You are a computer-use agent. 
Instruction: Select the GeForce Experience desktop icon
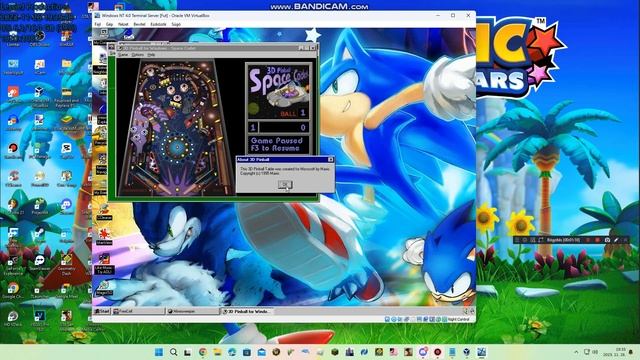coord(13,264)
